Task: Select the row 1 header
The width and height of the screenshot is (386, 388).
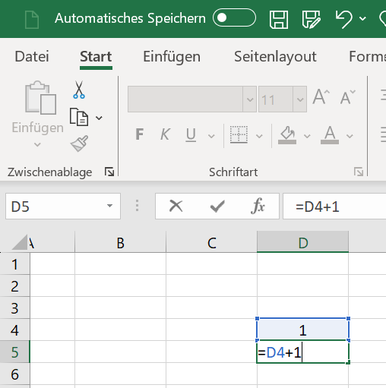Action: [x=15, y=264]
